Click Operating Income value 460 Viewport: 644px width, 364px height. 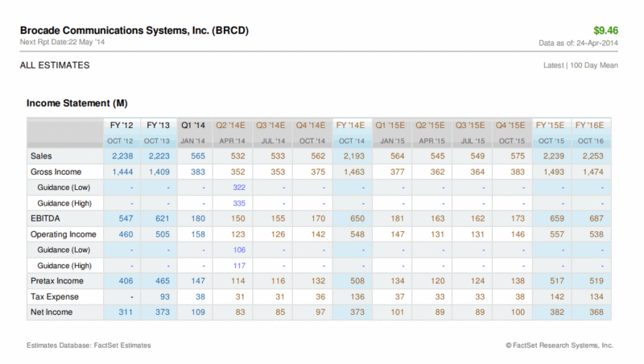pos(126,234)
